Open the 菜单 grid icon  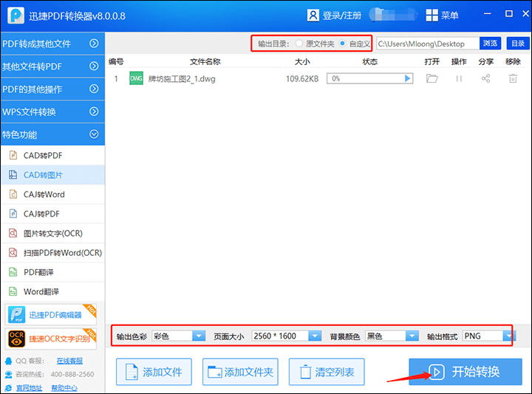432,16
